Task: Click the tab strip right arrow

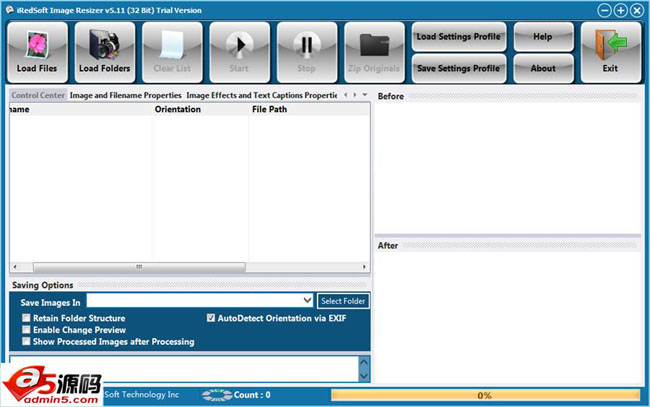Action: pyautogui.click(x=355, y=95)
